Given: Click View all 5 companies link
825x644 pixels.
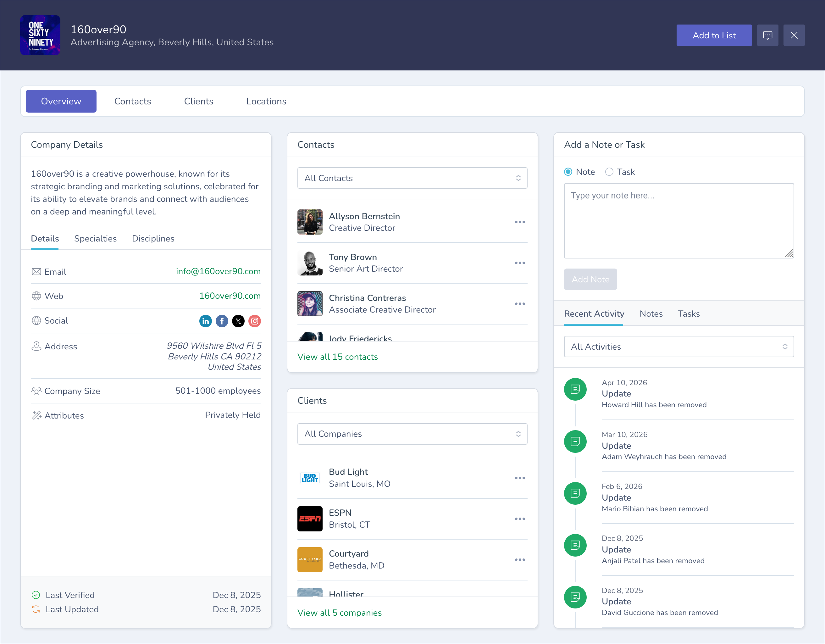Looking at the screenshot, I should [340, 613].
